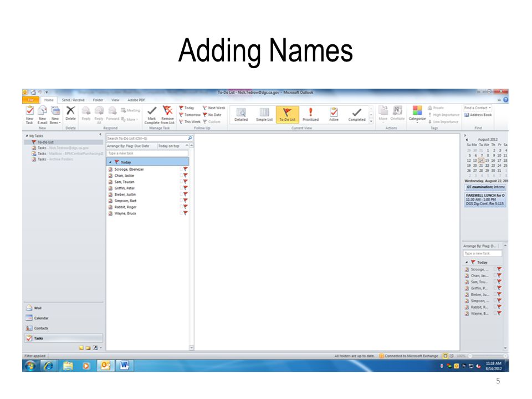
Task: Click the Delete X icon
Action: pos(70,111)
